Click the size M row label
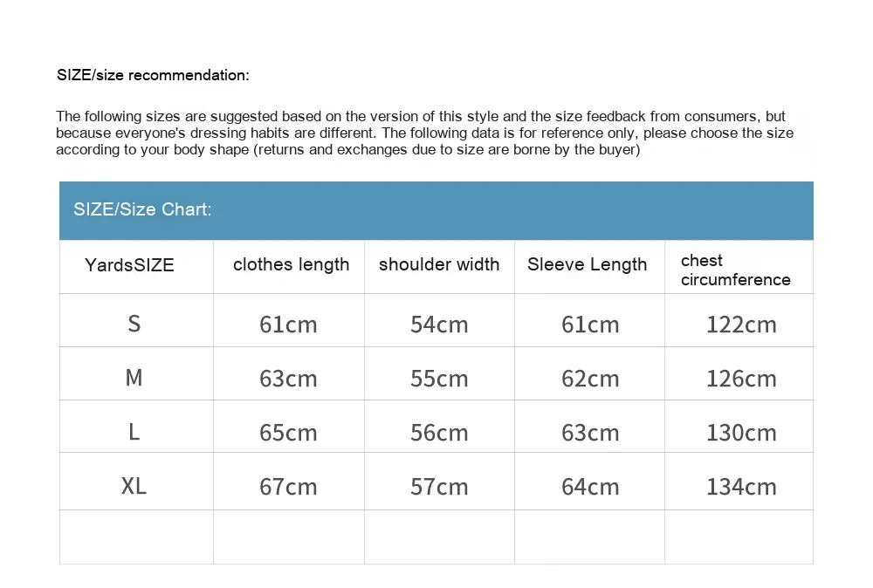 (134, 378)
